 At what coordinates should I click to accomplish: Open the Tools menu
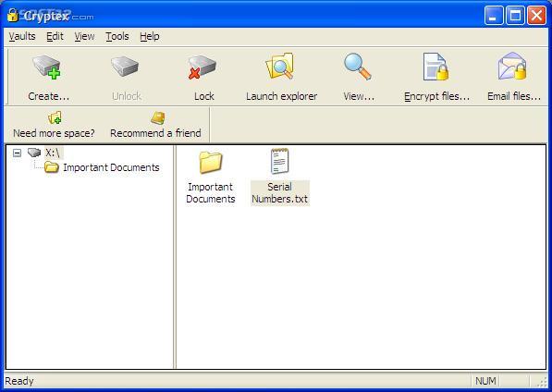click(117, 36)
